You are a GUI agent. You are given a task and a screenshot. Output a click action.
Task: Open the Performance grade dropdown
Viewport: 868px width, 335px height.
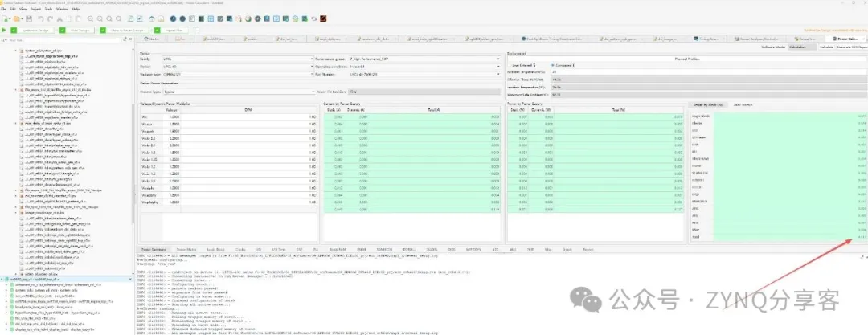tap(426, 59)
